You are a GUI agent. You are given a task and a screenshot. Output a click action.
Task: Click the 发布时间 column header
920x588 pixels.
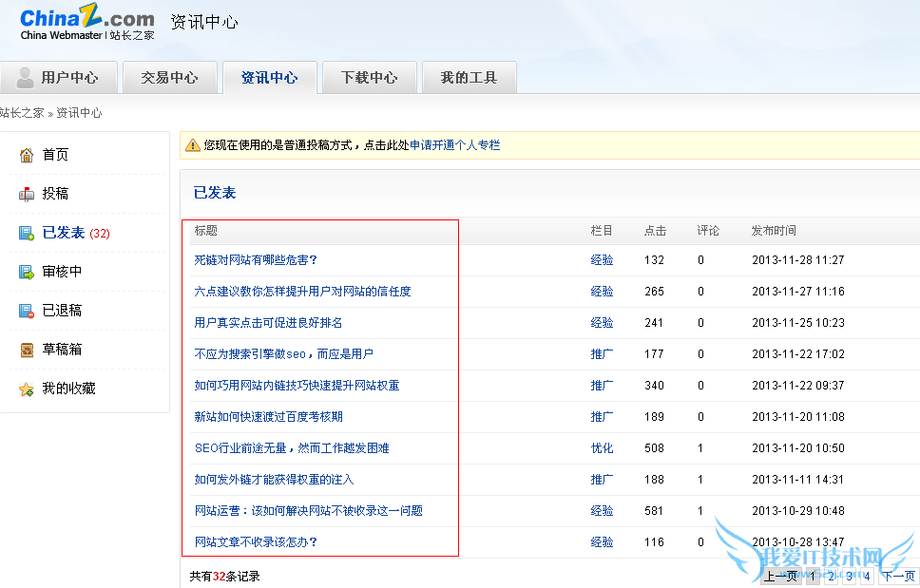[x=774, y=231]
